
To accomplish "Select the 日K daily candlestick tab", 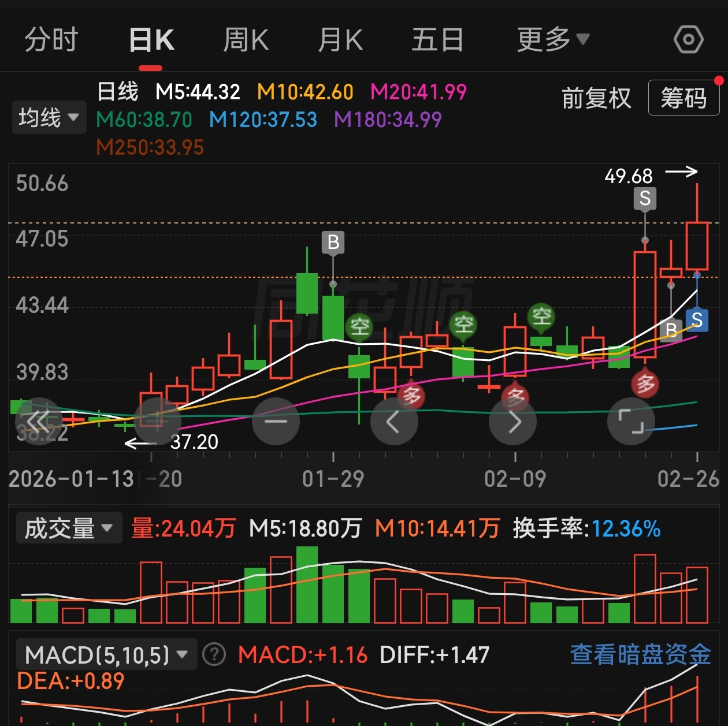I will point(151,40).
